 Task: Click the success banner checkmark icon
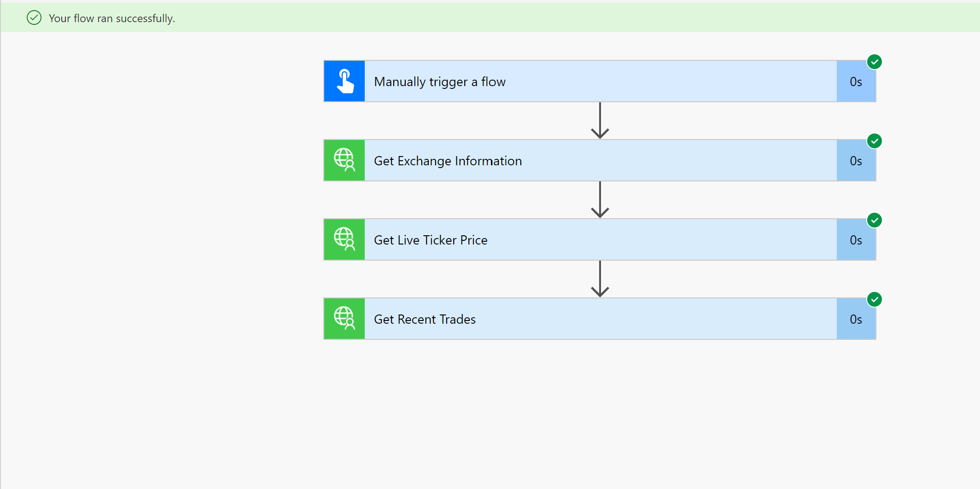[x=34, y=18]
